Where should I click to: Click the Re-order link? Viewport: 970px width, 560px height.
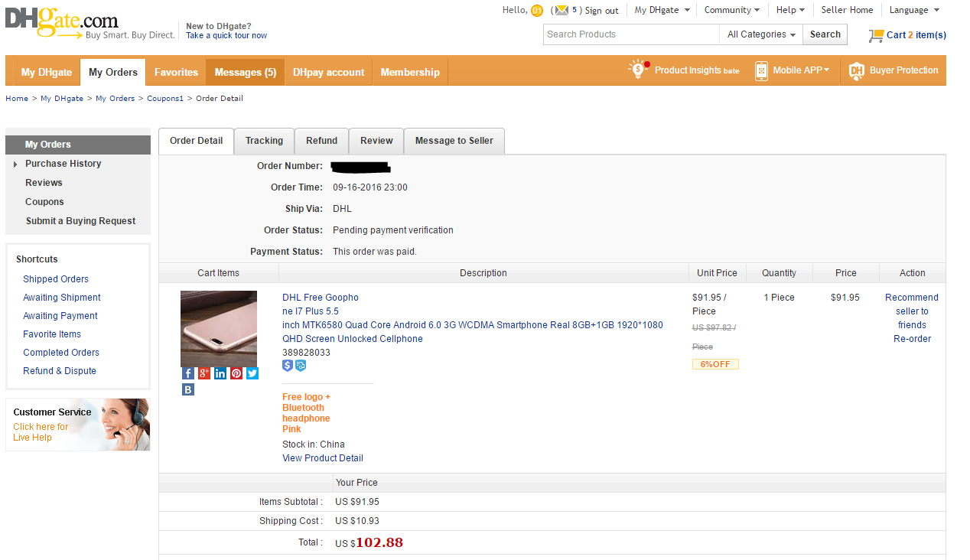coord(913,339)
